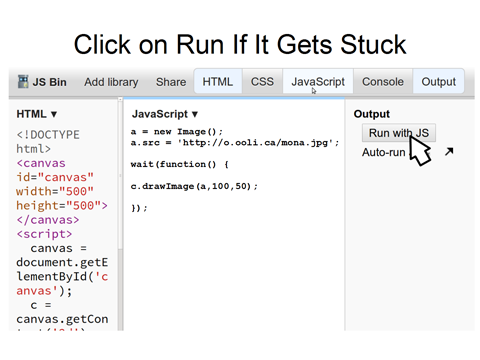
Task: Place cursor on the a.src code line
Action: coord(235,143)
